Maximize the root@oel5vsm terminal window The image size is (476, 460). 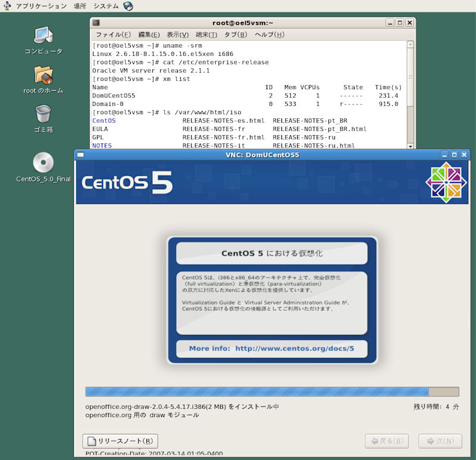tap(400, 23)
